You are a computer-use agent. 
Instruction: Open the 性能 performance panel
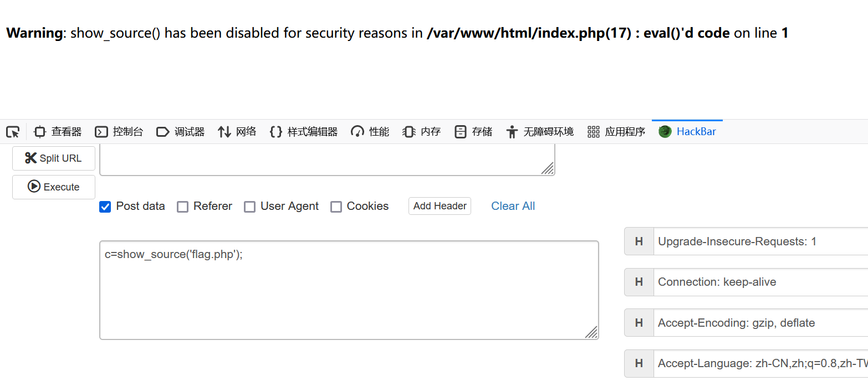point(370,132)
